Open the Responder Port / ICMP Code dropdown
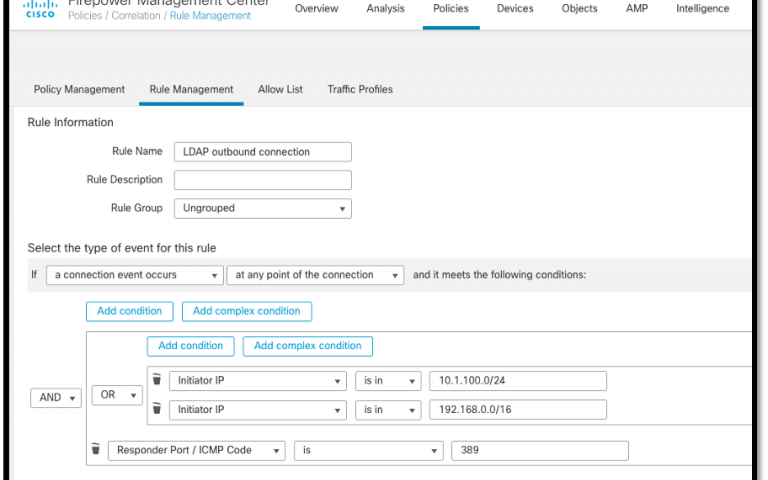This screenshot has height=480, width=768. coord(196,451)
